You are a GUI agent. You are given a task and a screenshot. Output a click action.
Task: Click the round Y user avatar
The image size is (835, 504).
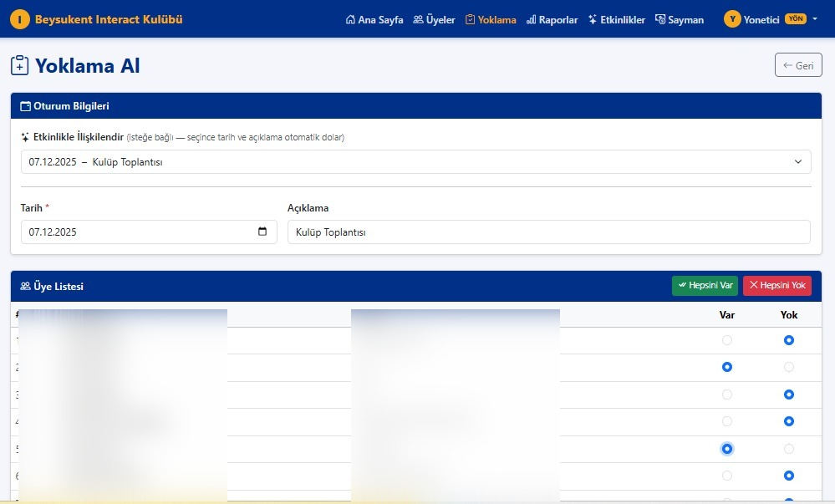pyautogui.click(x=732, y=19)
